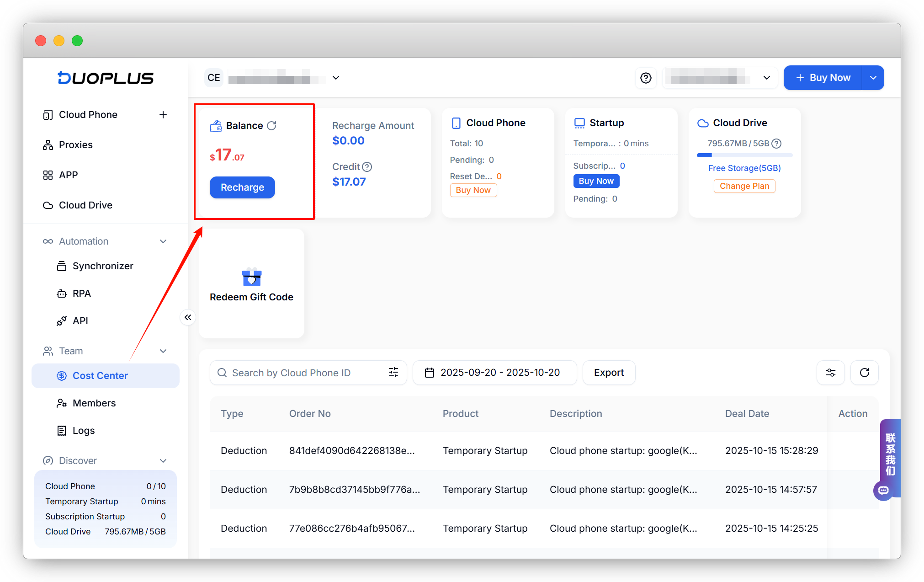924x582 pixels.
Task: Click the blue Recharge button
Action: (242, 187)
